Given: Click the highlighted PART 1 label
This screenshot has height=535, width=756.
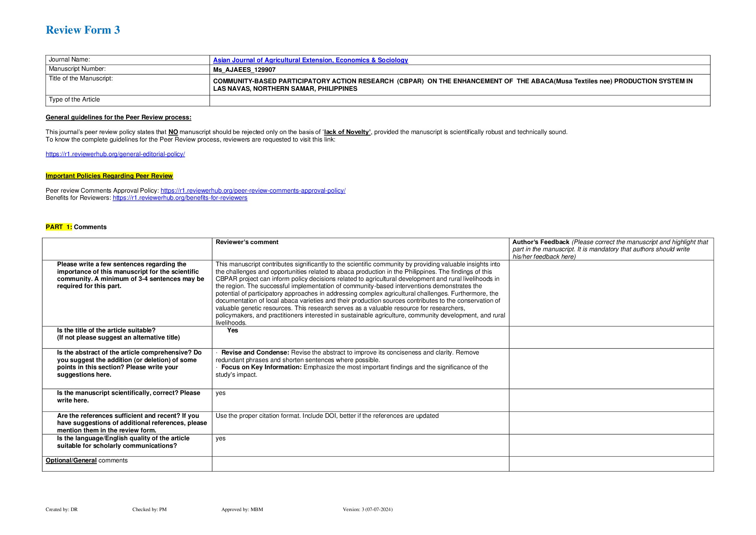Looking at the screenshot, I should coord(59,227).
